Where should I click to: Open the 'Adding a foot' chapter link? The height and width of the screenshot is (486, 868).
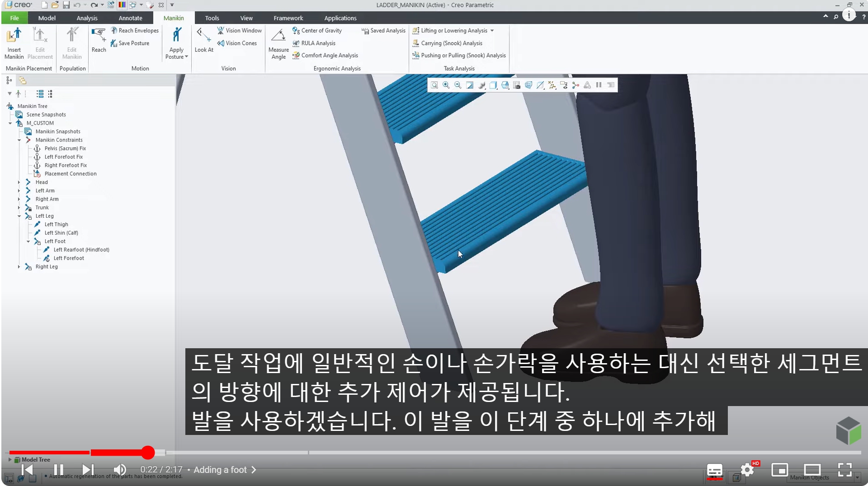pos(225,470)
